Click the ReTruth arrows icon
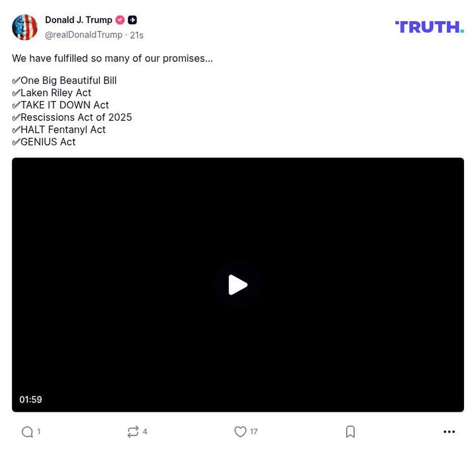Screen dimensions: 476x456 (x=133, y=432)
